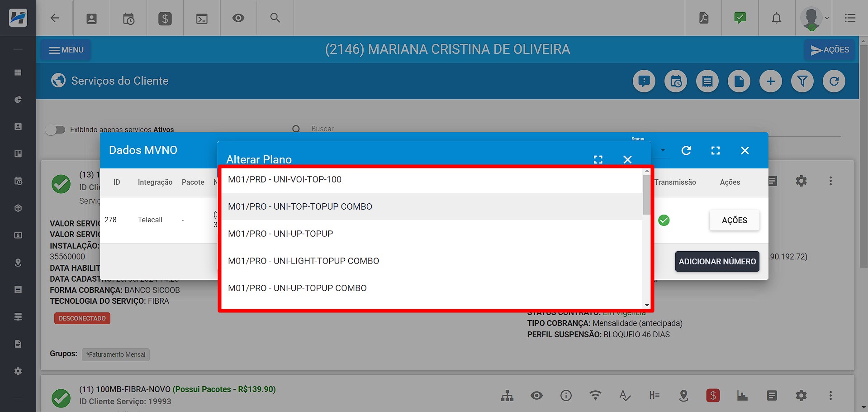Select plan M01/PRO - UNI-TOP-TOPUP COMBO
Image resolution: width=868 pixels, height=412 pixels.
click(432, 206)
